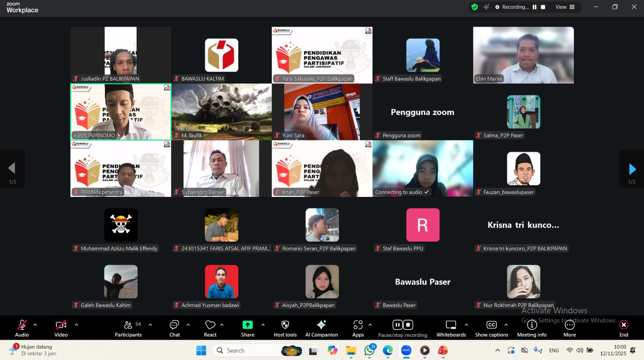Open the ENG language selector

(x=554, y=350)
